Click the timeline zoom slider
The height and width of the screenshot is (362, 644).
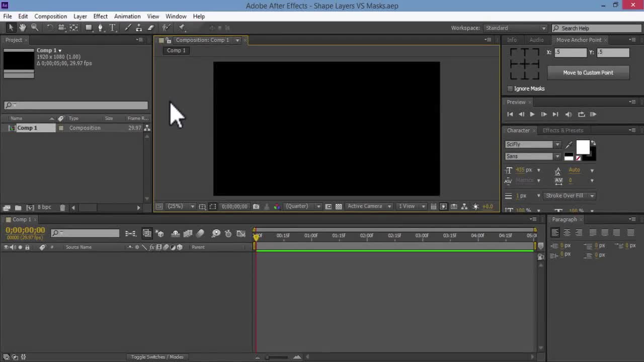pos(278,357)
